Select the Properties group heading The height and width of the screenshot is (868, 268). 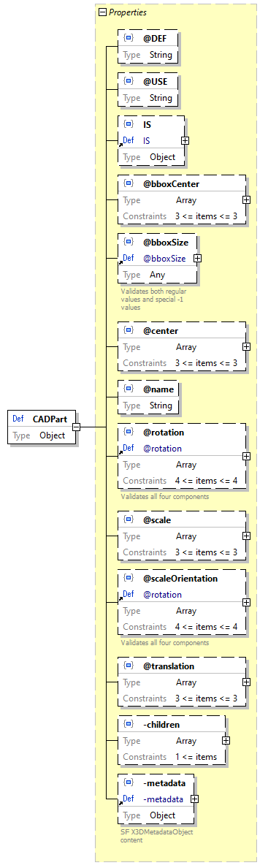click(x=128, y=12)
